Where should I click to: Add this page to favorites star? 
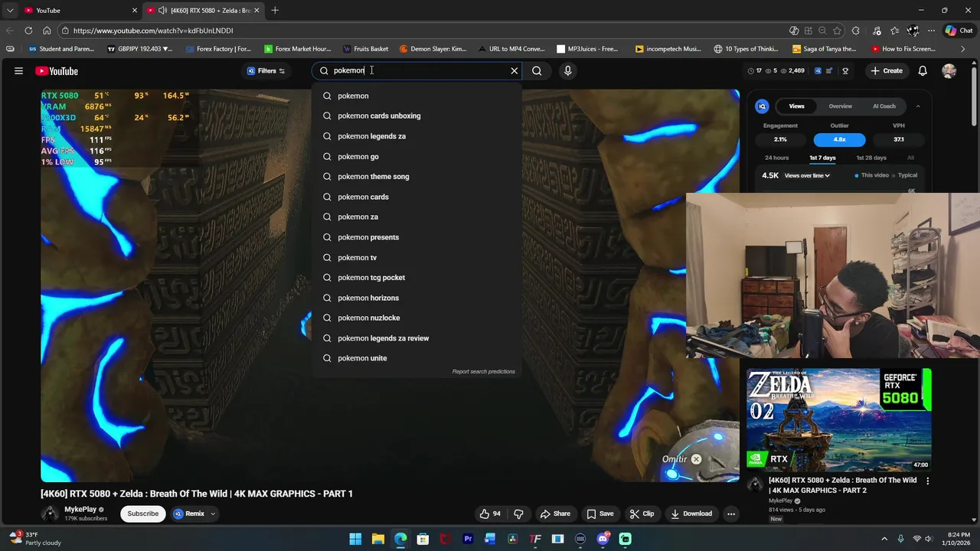(838, 31)
